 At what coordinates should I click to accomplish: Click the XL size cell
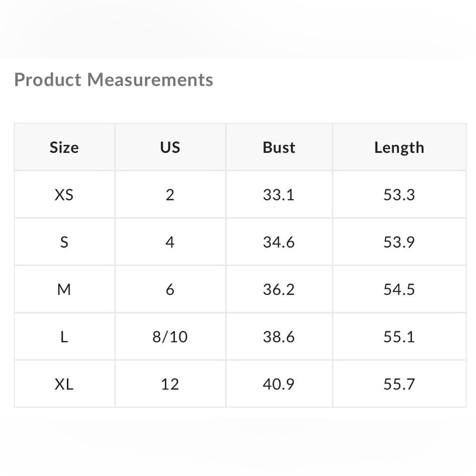[64, 384]
